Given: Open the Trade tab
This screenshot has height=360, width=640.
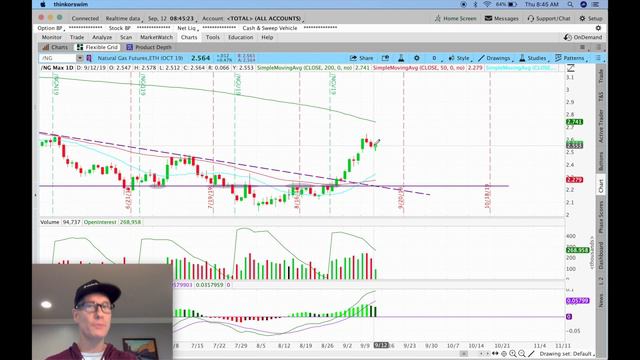Looking at the screenshot, I should (x=77, y=37).
